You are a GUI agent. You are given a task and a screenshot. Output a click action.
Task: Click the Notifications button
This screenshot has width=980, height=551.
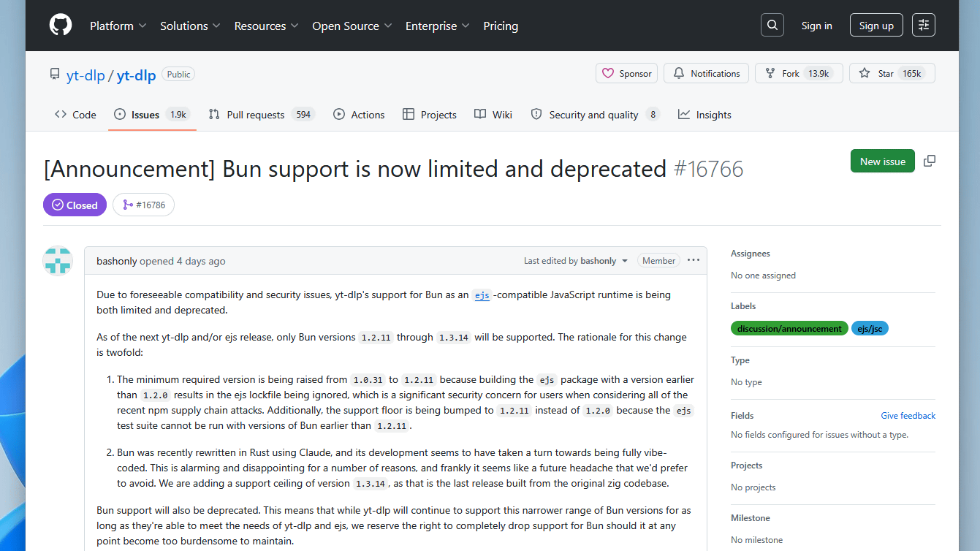706,73
